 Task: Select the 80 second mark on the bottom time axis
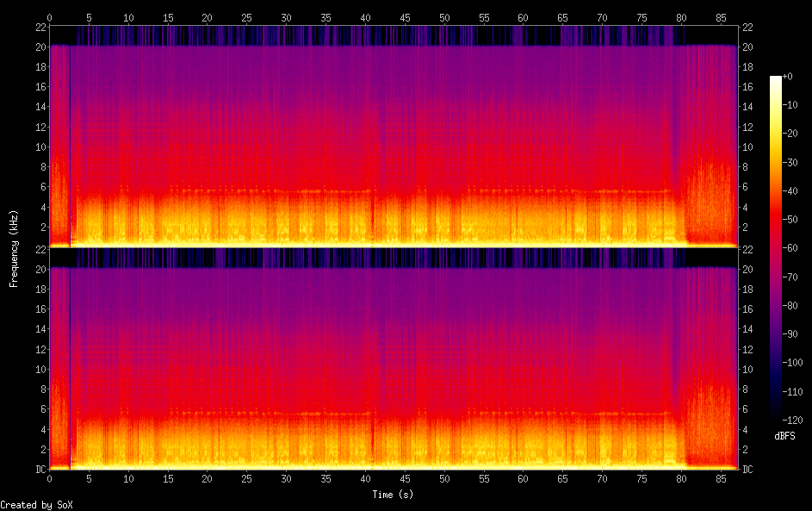pos(681,479)
